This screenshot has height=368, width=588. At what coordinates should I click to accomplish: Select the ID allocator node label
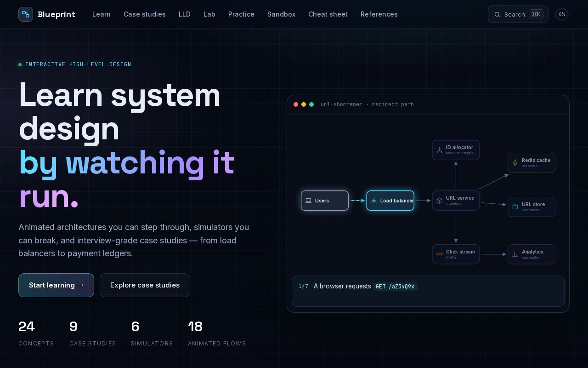(459, 148)
